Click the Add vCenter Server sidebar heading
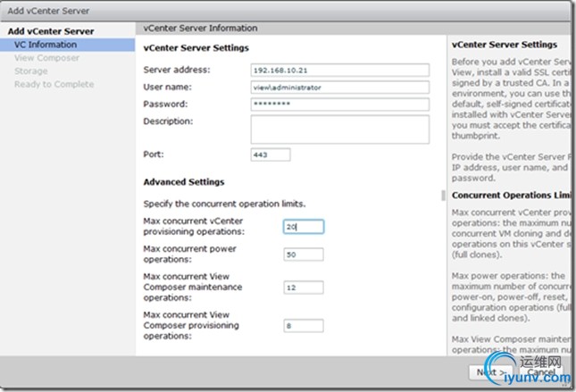 point(51,31)
